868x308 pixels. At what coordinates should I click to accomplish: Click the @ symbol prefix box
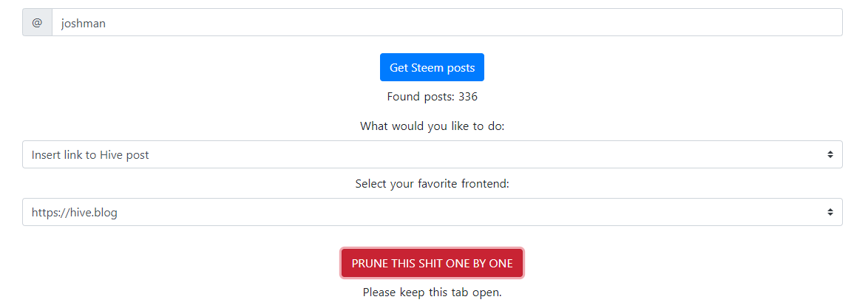[x=37, y=23]
